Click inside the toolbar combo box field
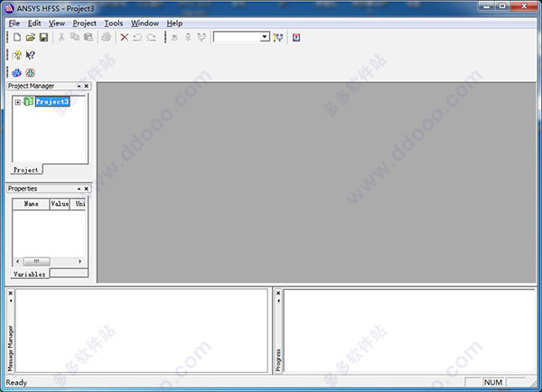Viewport: 542px width, 392px height. click(237, 37)
